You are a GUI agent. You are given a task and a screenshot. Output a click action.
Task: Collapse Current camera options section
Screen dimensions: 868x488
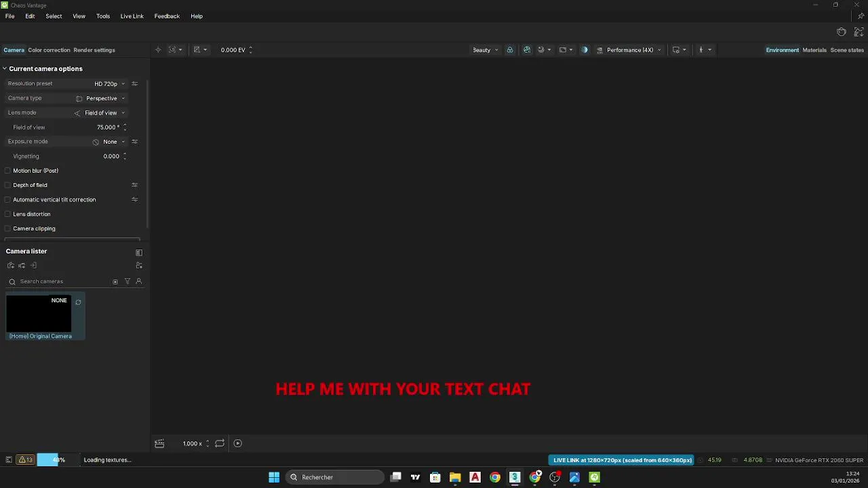4,68
